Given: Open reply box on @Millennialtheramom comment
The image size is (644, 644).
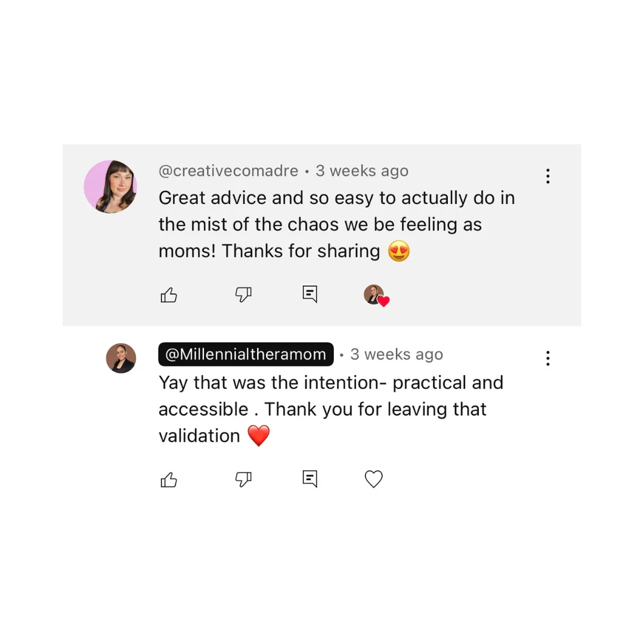Looking at the screenshot, I should pyautogui.click(x=309, y=479).
